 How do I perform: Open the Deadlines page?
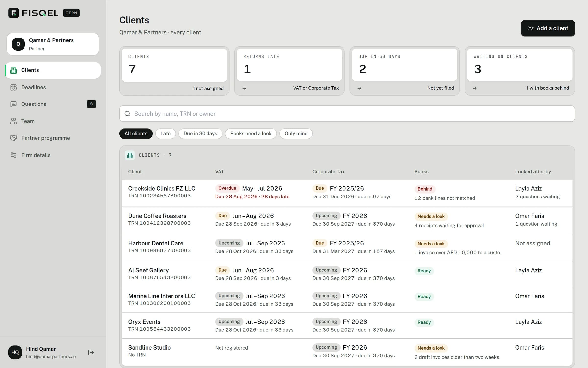click(53, 87)
